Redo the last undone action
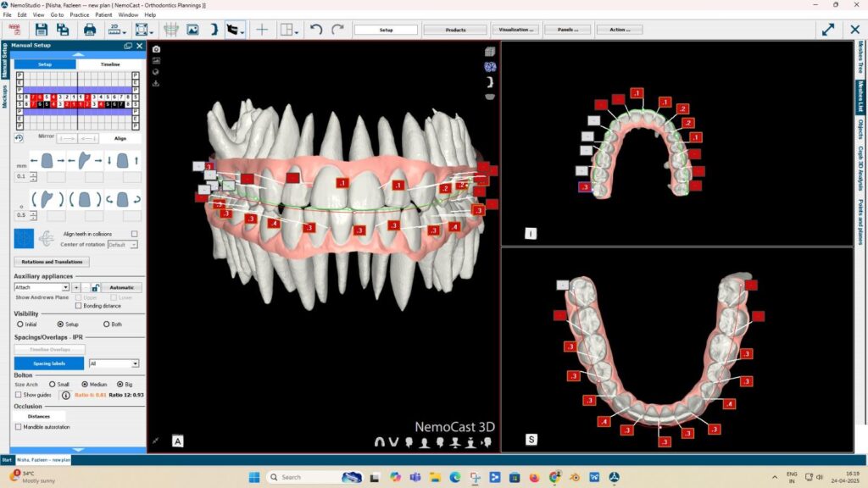The width and height of the screenshot is (868, 488). coord(337,30)
